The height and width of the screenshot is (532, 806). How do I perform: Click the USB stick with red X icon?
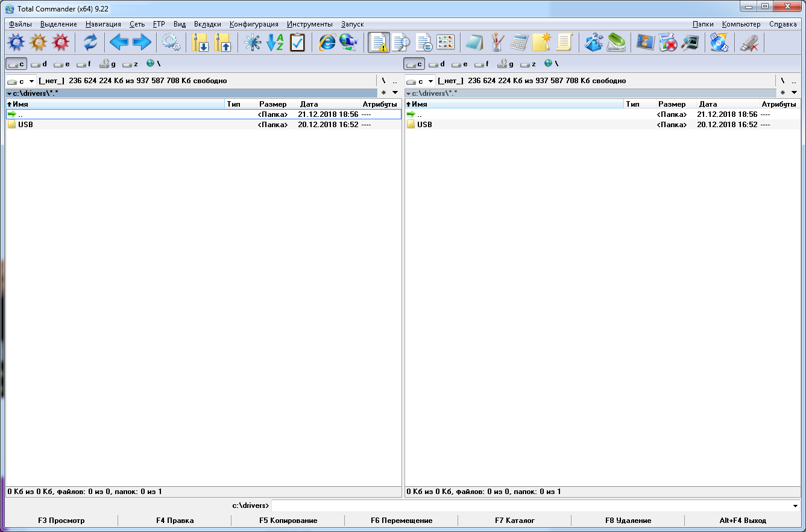[749, 42]
